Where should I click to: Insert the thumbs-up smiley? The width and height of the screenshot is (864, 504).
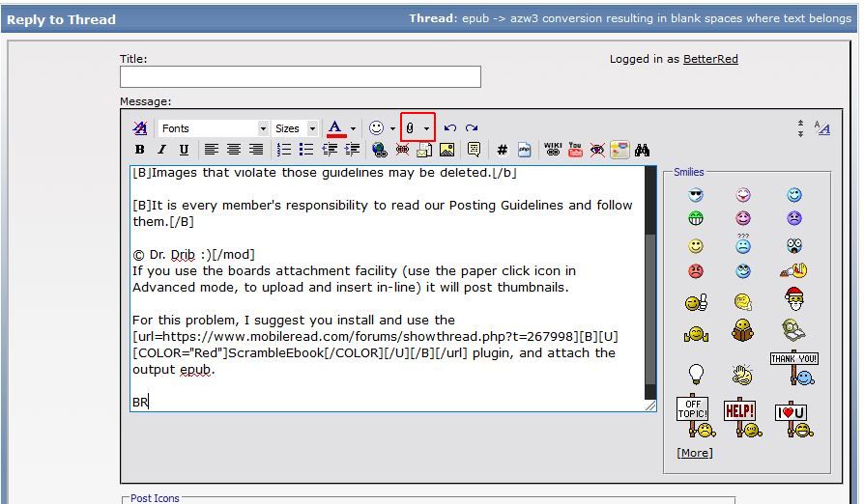pos(696,302)
